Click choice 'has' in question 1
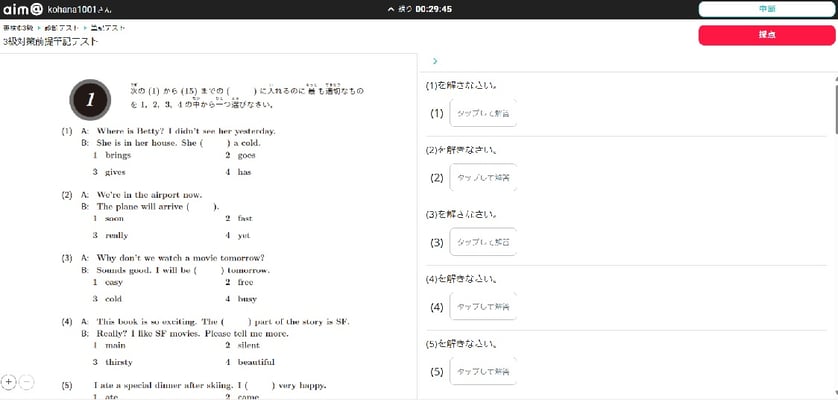This screenshot has height=400, width=838. [244, 172]
